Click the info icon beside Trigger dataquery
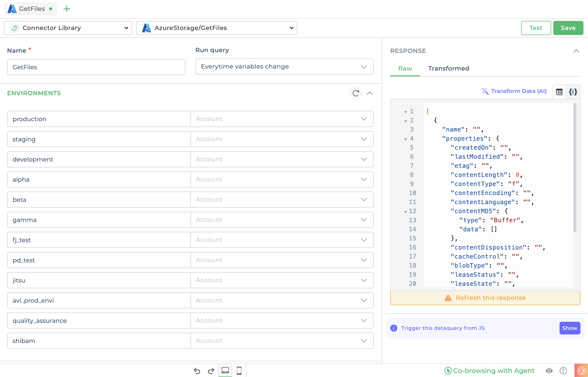 394,328
